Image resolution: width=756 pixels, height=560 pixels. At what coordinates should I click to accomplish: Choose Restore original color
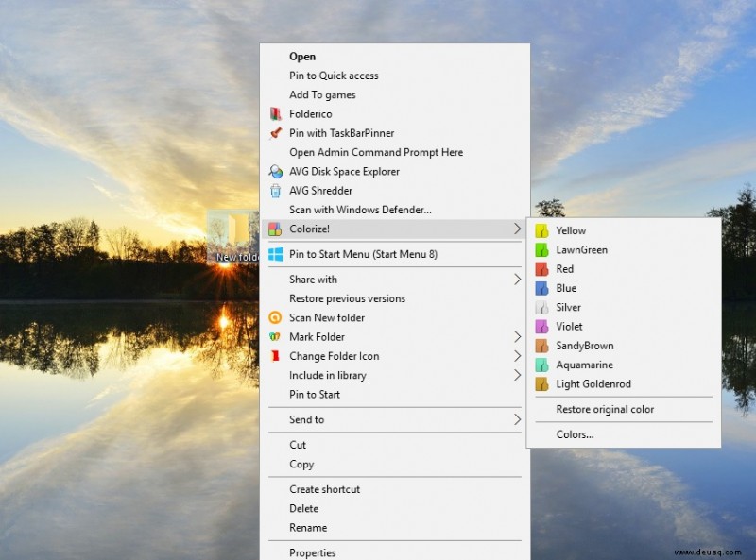click(x=624, y=409)
